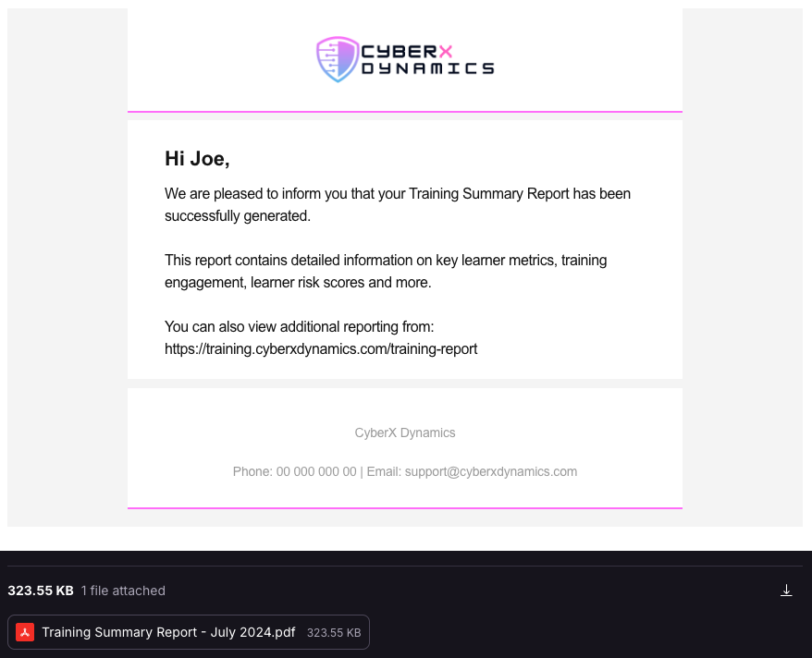
Task: Click the 'engagement, learner risk scores' text line
Action: coord(298,283)
